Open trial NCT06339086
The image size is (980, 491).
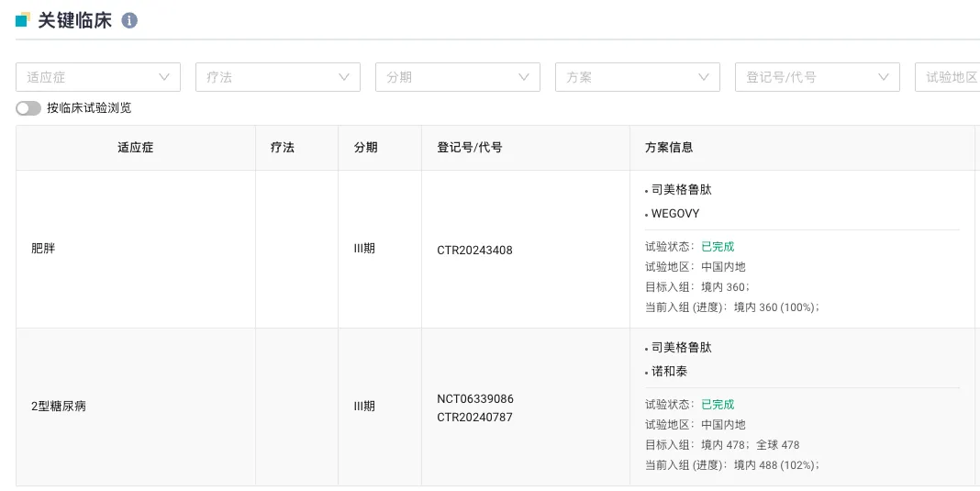pyautogui.click(x=474, y=399)
